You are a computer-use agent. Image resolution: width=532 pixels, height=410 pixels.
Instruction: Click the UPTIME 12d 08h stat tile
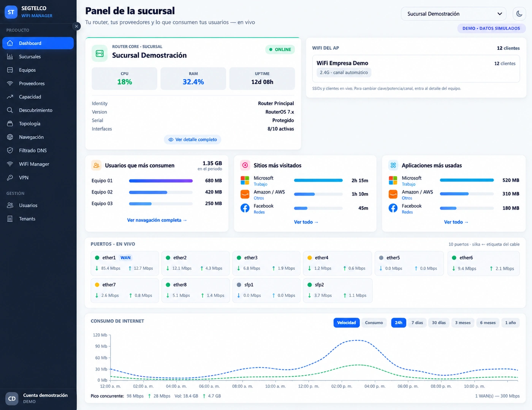click(x=262, y=79)
